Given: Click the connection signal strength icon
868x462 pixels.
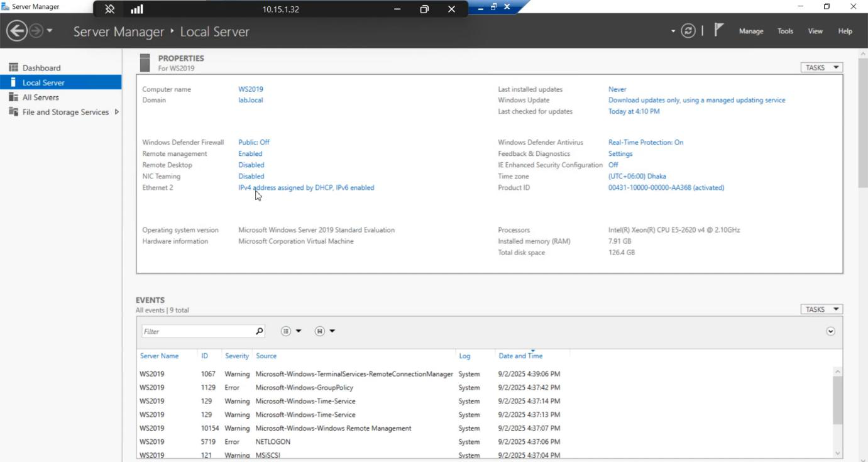Looking at the screenshot, I should pyautogui.click(x=136, y=9).
